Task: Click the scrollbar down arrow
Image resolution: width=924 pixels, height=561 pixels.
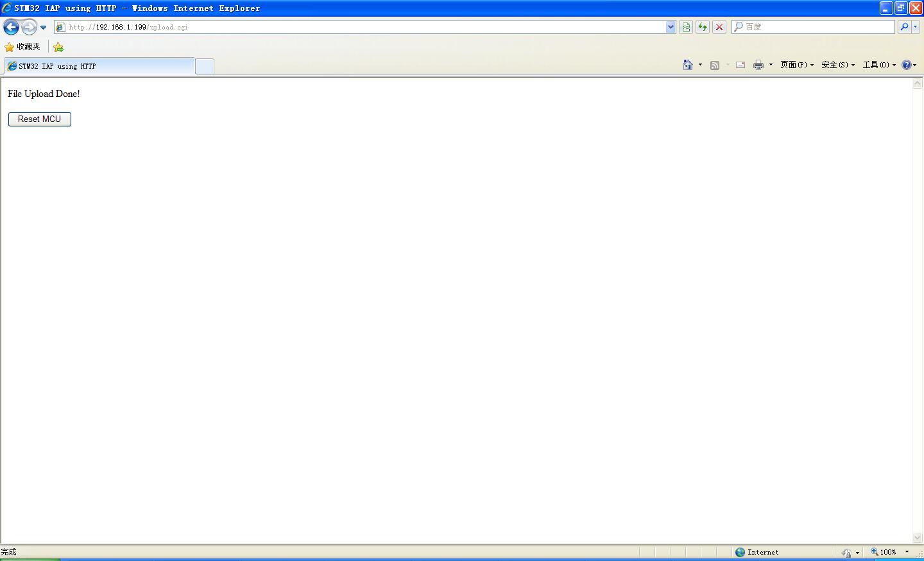Action: click(x=918, y=538)
